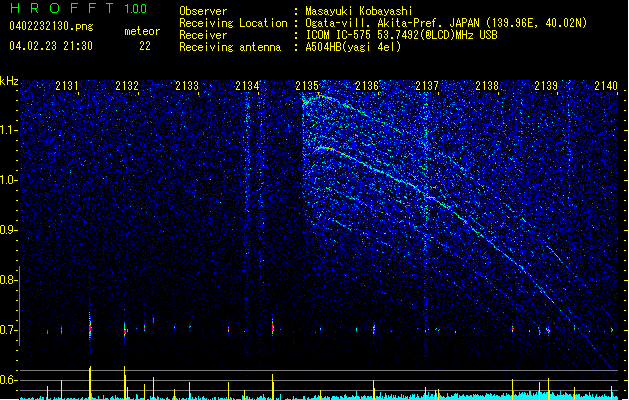The image size is (629, 400).
Task: Click the date stamp 04.02.23 21:30
Action: [x=51, y=46]
